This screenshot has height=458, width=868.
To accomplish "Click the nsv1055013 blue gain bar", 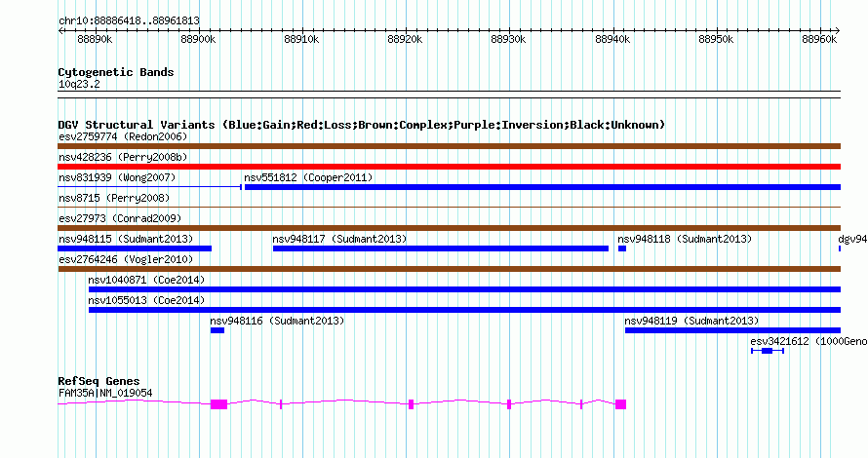I will coord(464,310).
